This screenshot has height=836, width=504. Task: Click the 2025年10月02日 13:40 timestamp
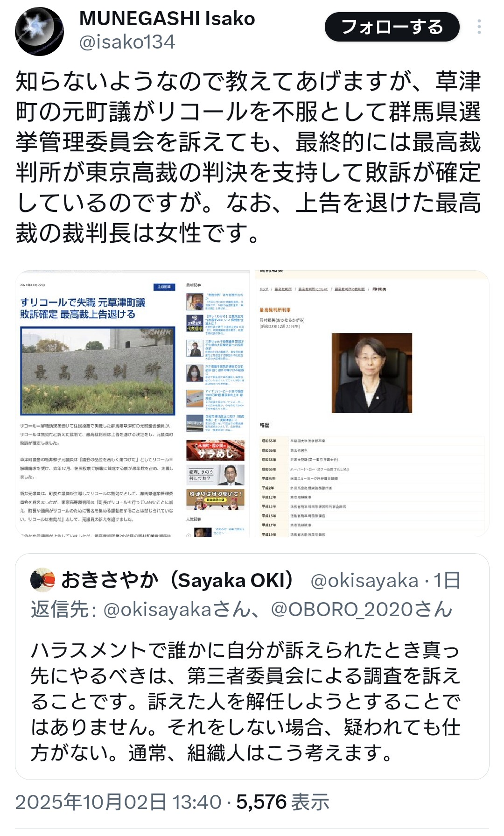click(x=118, y=802)
